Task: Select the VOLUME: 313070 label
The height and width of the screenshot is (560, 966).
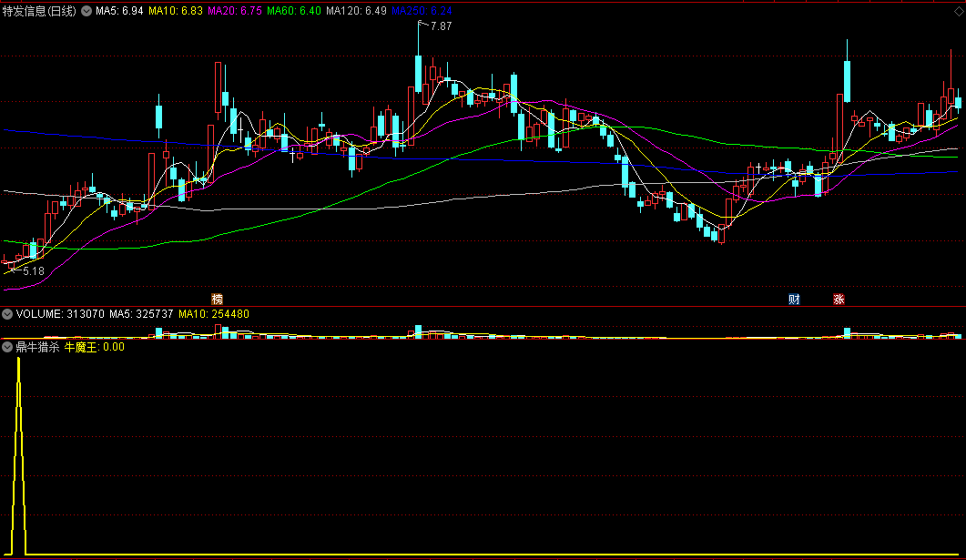Action: tap(60, 314)
